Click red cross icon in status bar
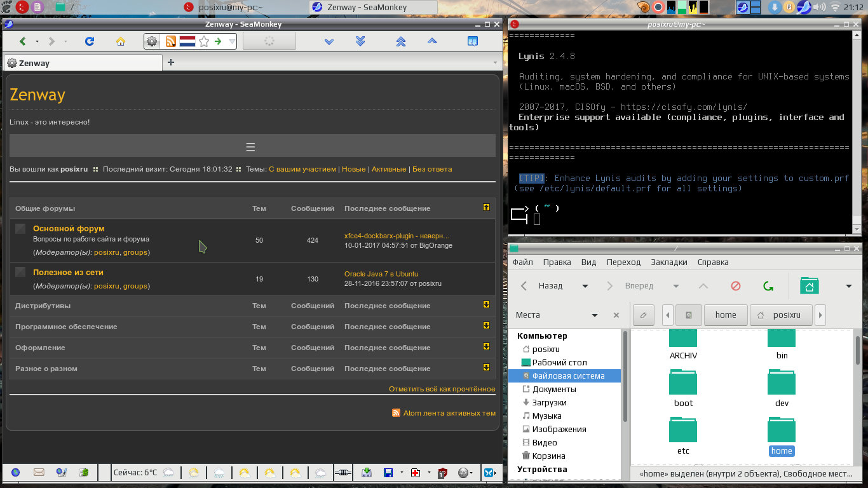The image size is (868, 488). tap(416, 472)
